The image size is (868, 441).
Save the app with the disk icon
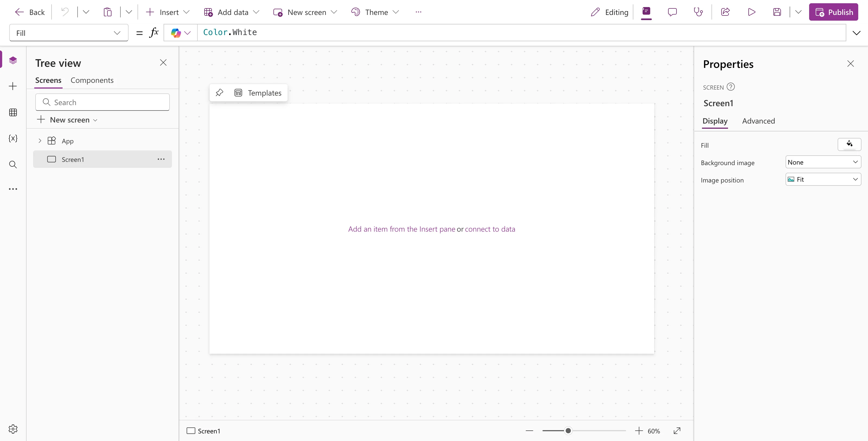coord(777,12)
